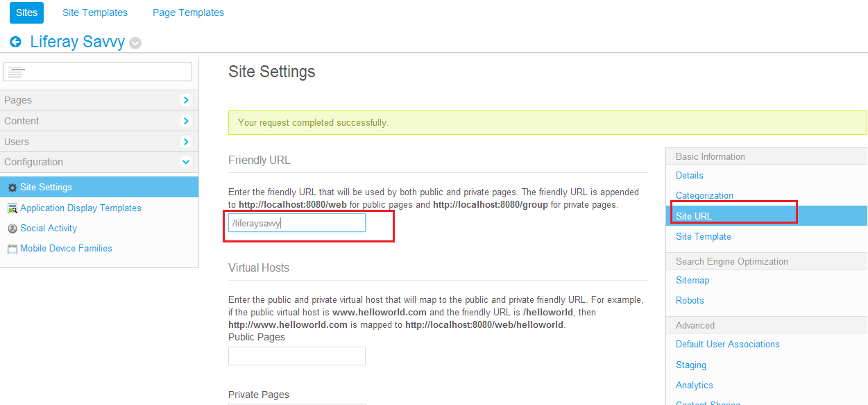868x405 pixels.
Task: Expand the Pages section chevron
Action: [x=185, y=100]
